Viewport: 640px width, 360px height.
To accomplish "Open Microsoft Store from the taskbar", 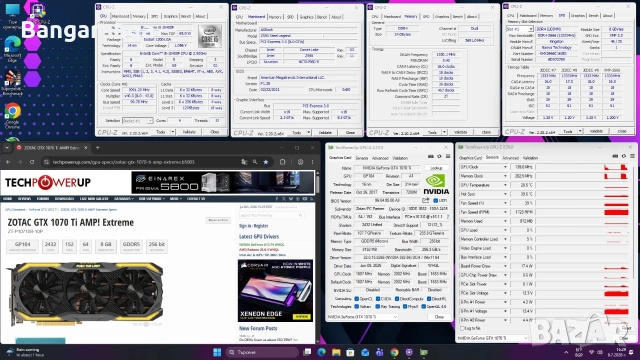I will point(350,352).
